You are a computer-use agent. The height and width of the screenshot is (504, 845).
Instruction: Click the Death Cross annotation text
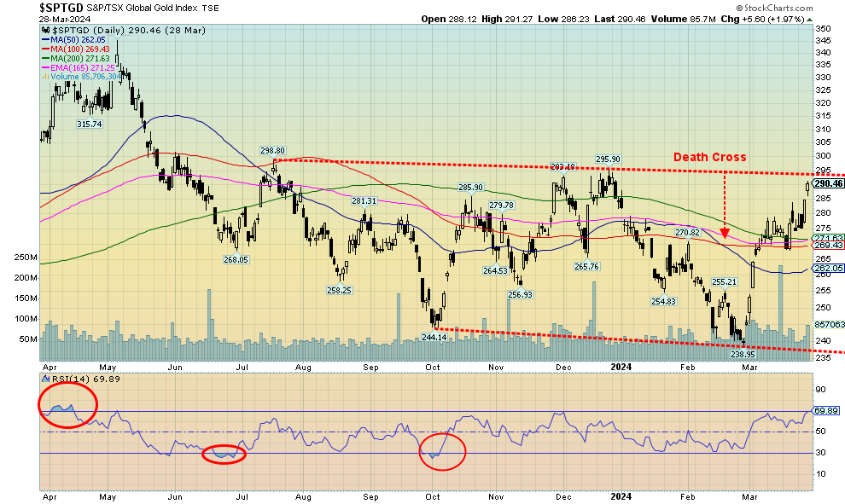pos(709,157)
